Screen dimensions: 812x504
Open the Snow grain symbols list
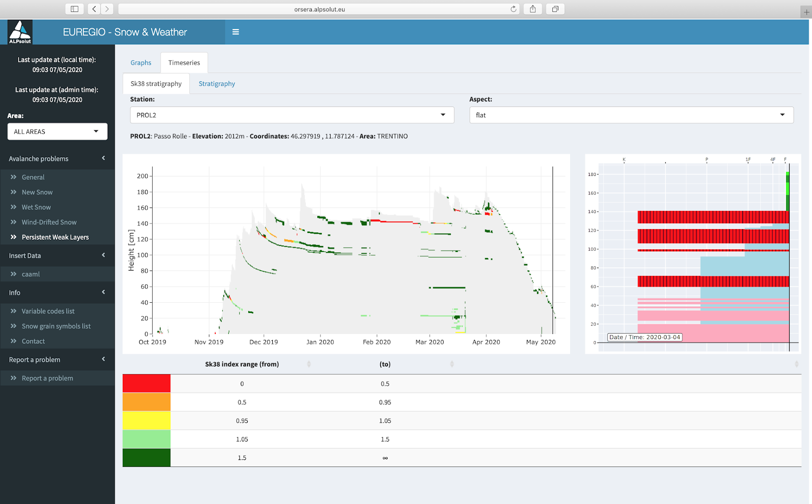[x=56, y=326]
